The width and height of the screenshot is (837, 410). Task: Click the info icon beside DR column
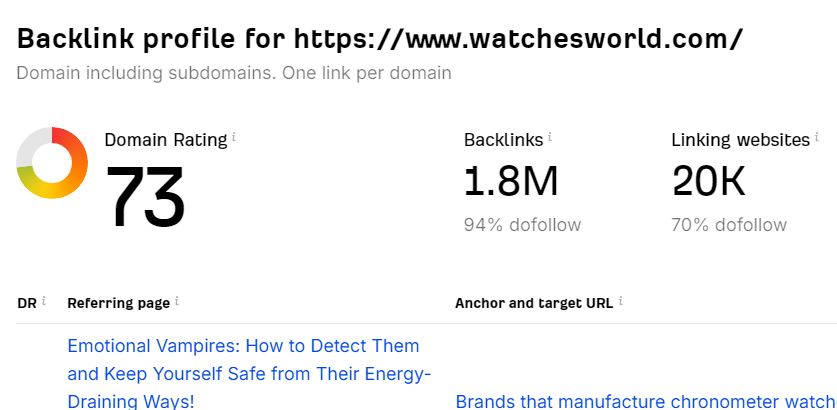coord(44,301)
